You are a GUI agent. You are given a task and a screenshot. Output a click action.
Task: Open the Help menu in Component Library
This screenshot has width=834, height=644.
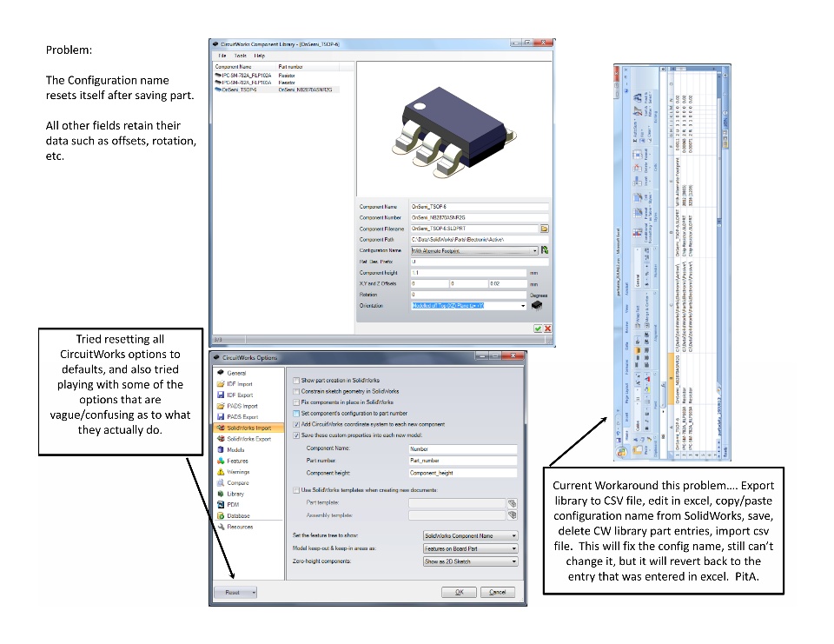coord(259,56)
